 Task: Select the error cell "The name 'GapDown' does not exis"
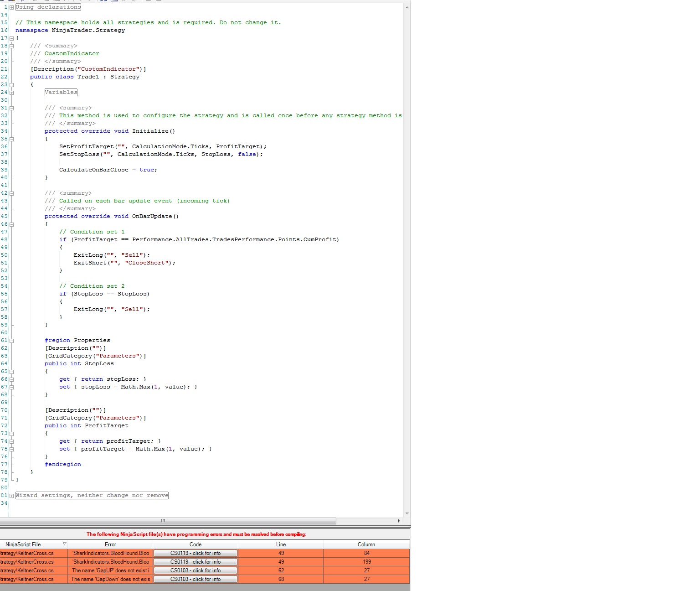pyautogui.click(x=110, y=579)
